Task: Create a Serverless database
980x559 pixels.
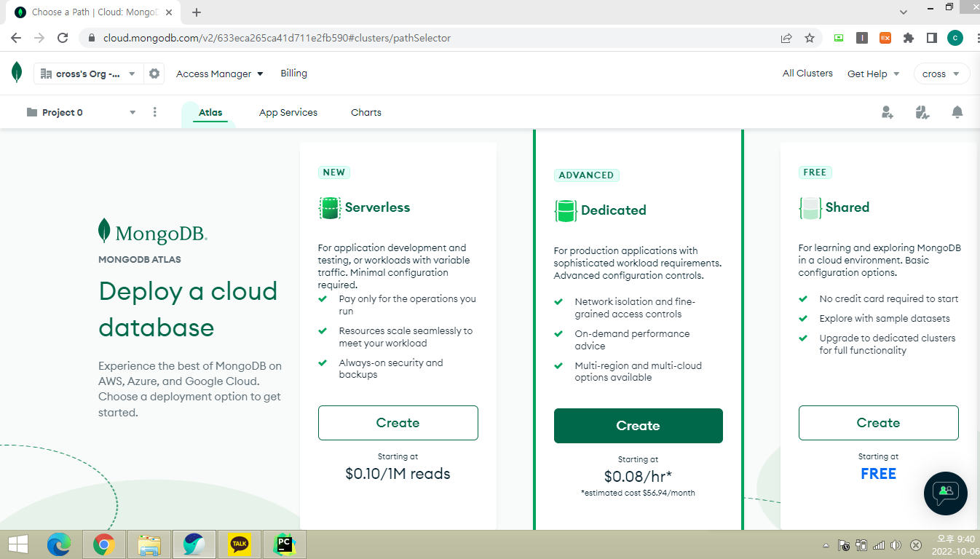Action: pos(398,423)
